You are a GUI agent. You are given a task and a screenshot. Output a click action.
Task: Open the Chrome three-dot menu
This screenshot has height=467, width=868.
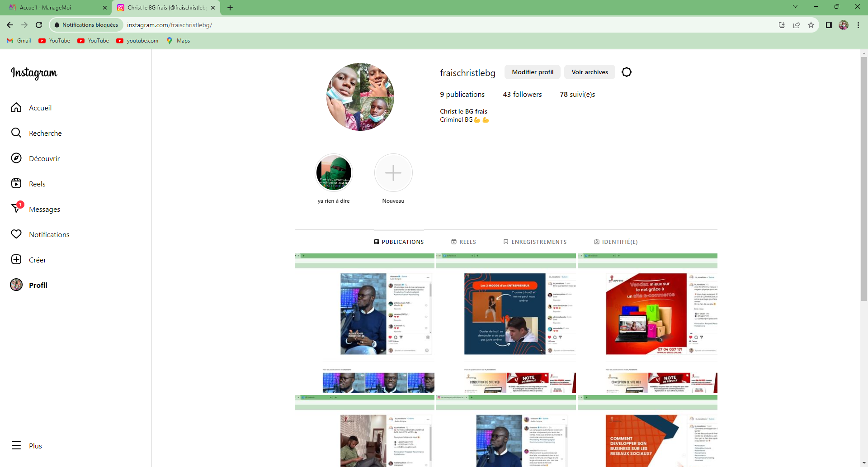(x=858, y=25)
